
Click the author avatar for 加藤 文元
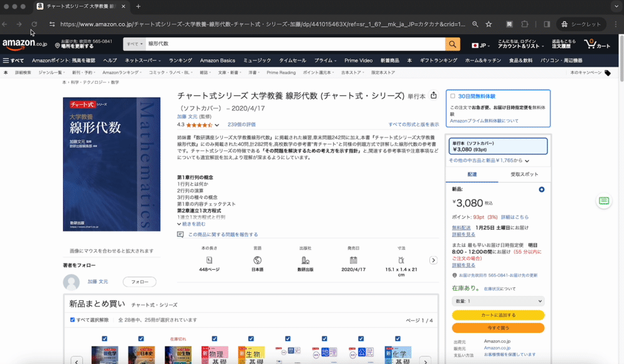tap(71, 282)
